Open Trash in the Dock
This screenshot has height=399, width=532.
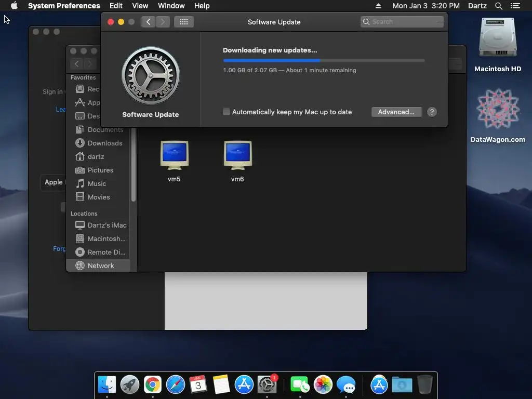424,385
